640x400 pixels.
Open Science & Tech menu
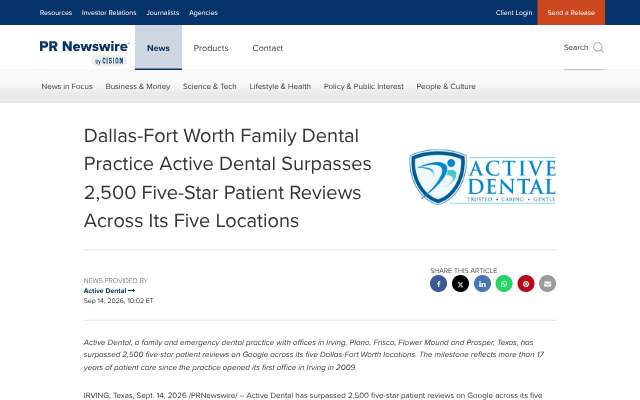coord(210,87)
